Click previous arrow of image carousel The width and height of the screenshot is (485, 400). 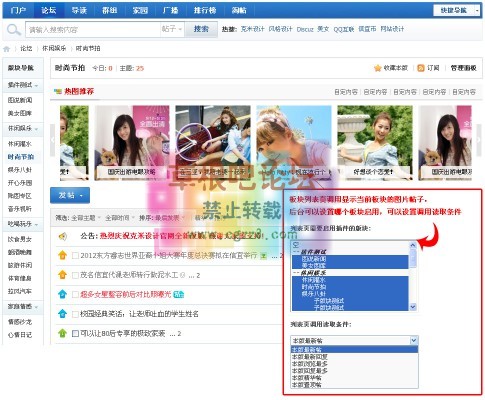point(52,140)
